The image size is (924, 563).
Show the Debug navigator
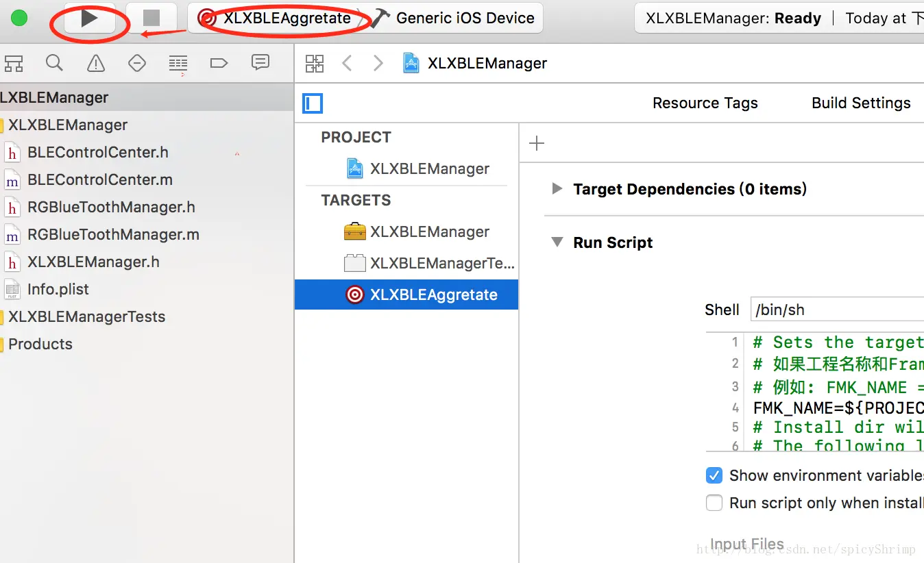pyautogui.click(x=178, y=64)
